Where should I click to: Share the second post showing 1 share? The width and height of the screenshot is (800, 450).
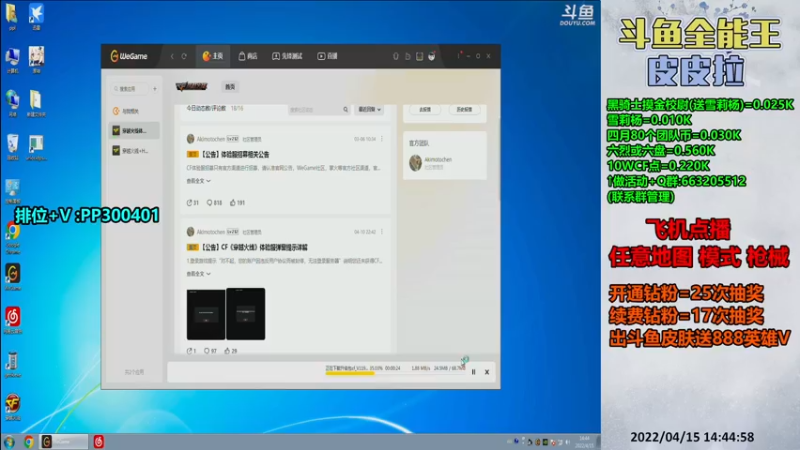tap(191, 351)
